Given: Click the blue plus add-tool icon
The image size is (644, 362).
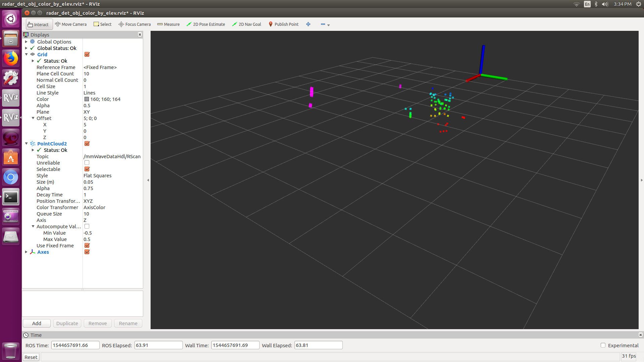Looking at the screenshot, I should click(x=308, y=24).
